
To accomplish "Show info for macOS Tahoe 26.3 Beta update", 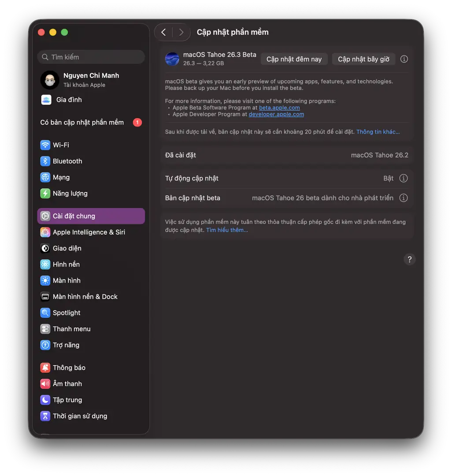I will click(x=404, y=59).
